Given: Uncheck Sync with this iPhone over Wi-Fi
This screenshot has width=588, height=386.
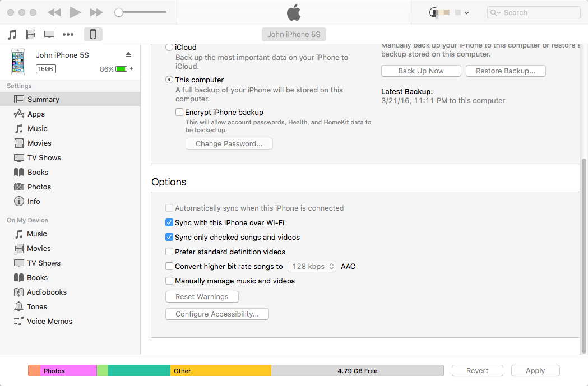Looking at the screenshot, I should tap(169, 222).
